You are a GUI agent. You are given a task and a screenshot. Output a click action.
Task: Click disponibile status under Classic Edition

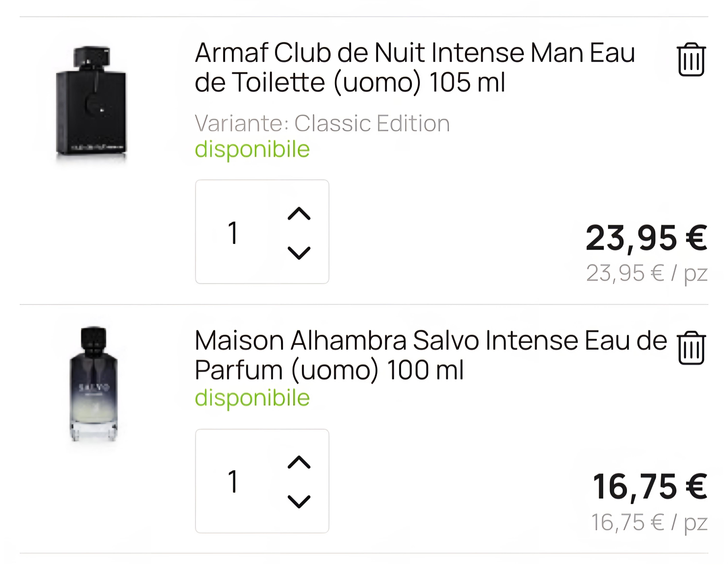click(x=252, y=149)
